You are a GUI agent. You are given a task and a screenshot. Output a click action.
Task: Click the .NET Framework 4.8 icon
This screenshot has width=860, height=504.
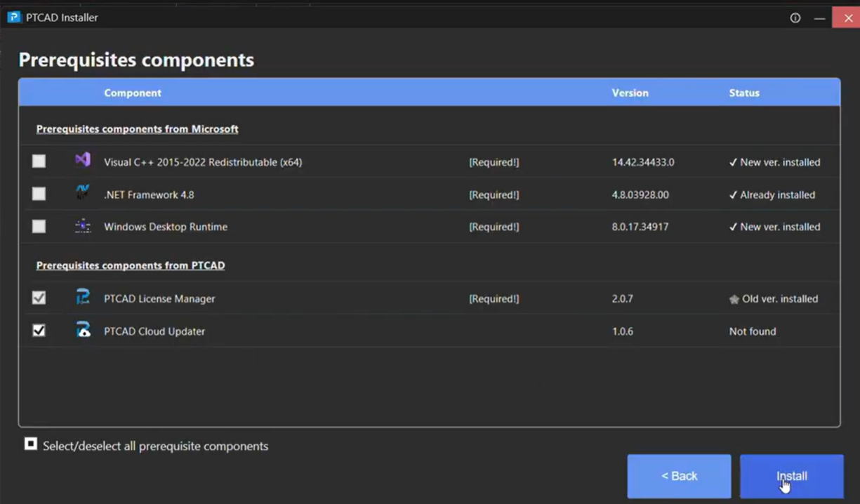83,194
